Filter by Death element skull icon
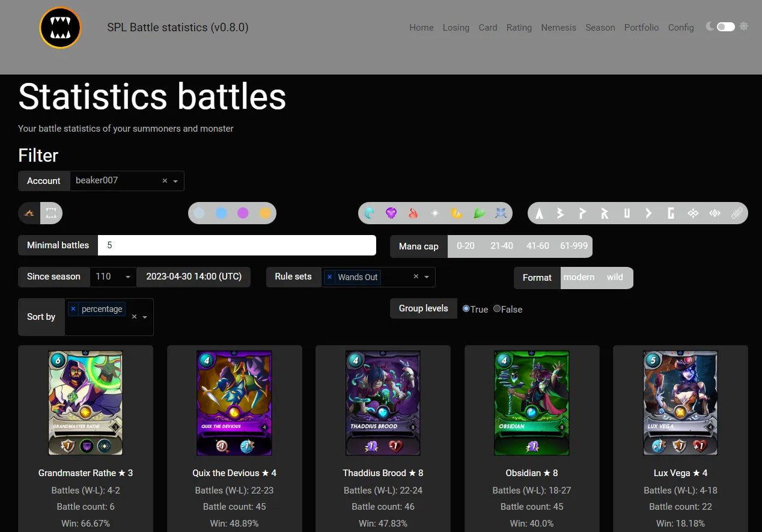Viewport: 762px width, 532px height. [x=391, y=213]
